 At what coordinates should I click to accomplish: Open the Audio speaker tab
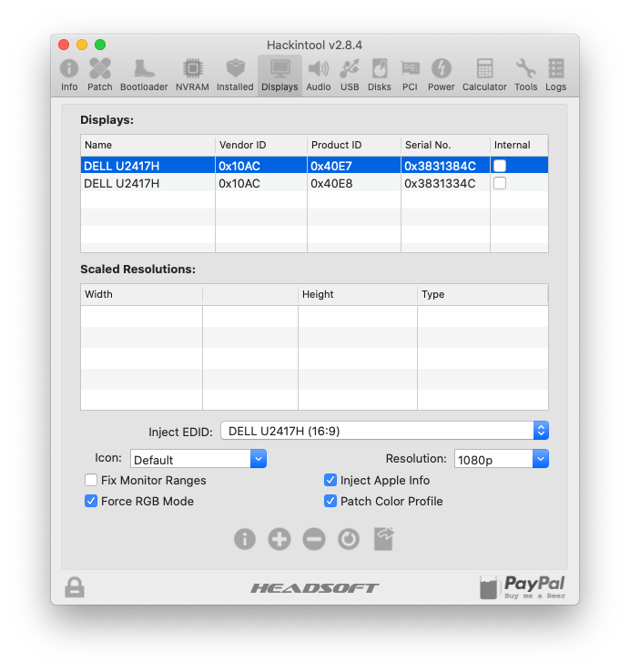(319, 75)
